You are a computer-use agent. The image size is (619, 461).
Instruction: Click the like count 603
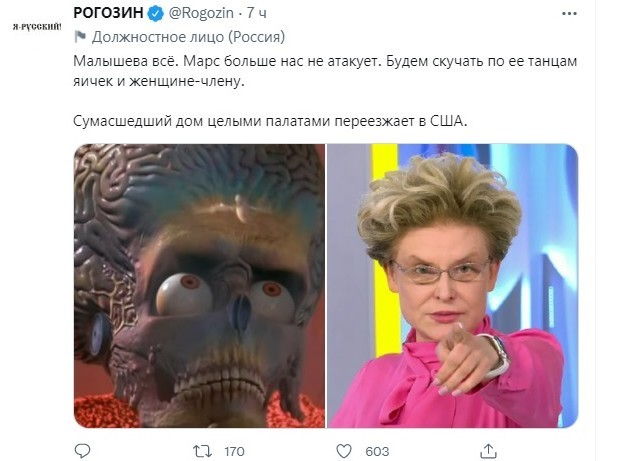(x=377, y=451)
